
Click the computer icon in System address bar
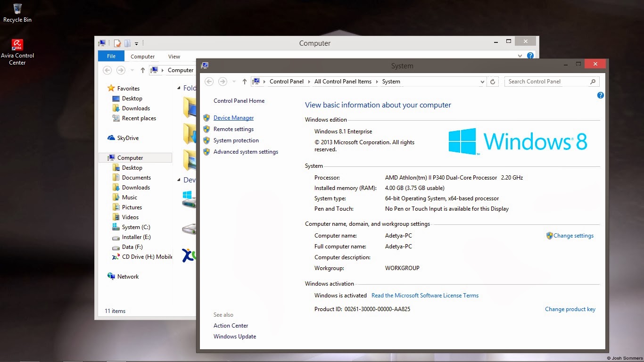[256, 82]
